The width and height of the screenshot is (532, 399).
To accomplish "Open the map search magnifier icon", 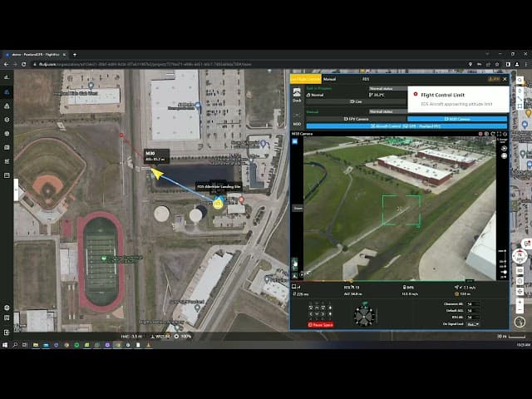I will [520, 80].
